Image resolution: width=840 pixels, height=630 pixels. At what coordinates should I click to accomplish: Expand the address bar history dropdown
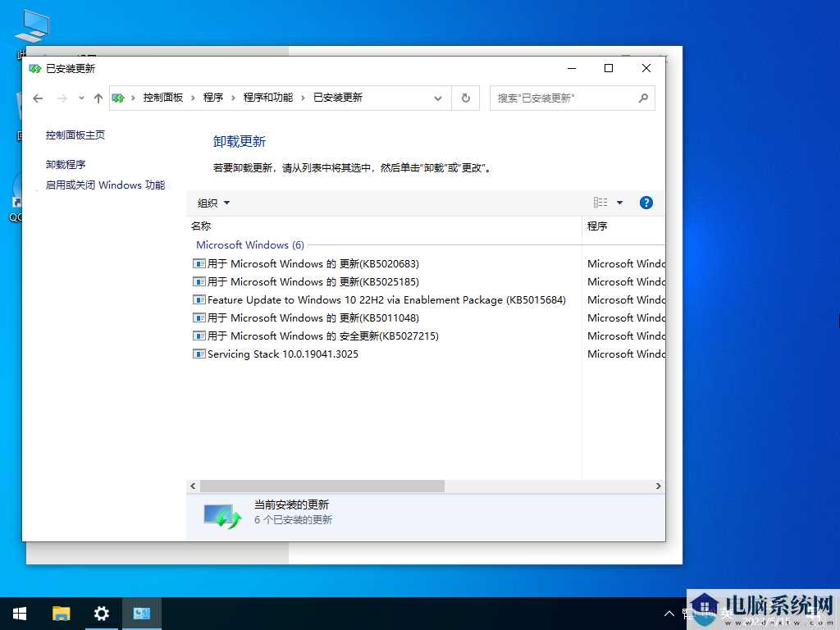click(x=438, y=98)
